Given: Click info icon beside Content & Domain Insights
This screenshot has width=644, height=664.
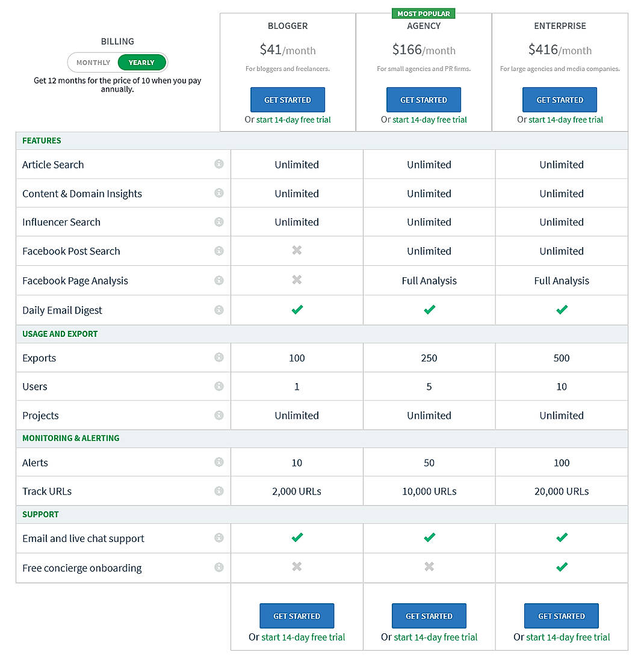Looking at the screenshot, I should point(219,193).
